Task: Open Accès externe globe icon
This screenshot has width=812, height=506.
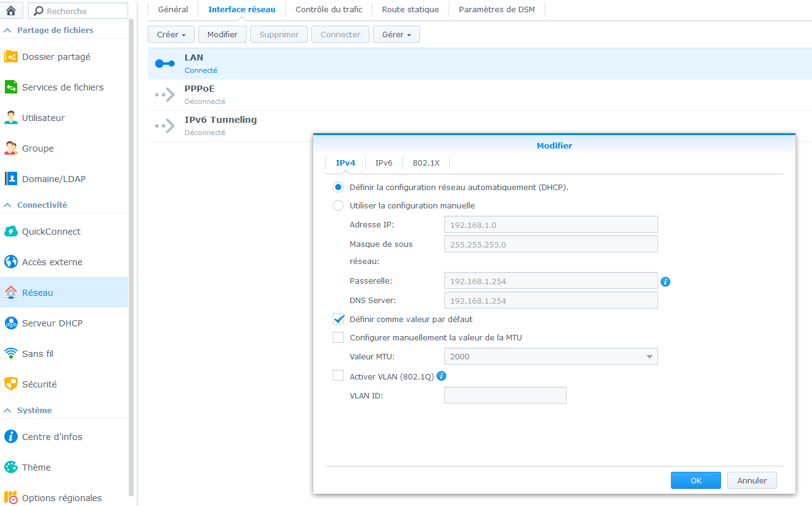Action: (11, 262)
